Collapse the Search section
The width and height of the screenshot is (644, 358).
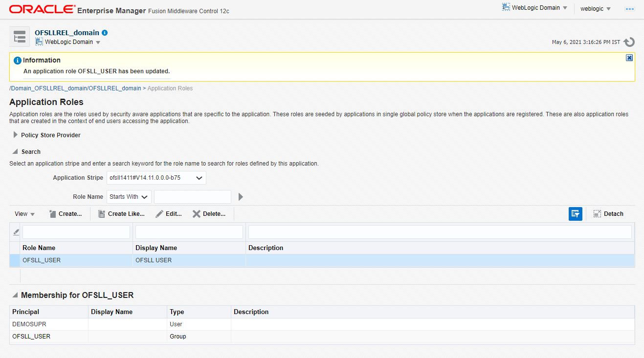(16, 151)
